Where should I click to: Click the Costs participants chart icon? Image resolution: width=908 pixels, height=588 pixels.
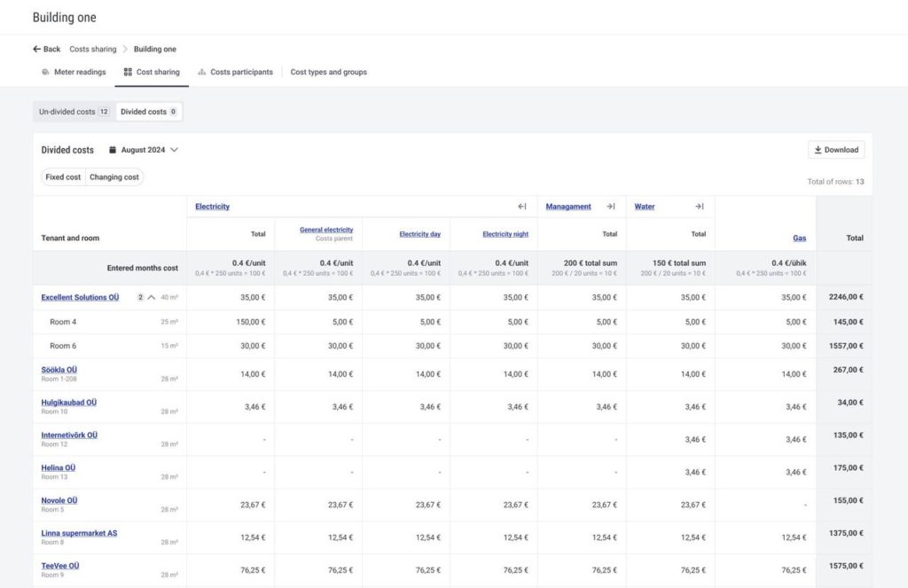pyautogui.click(x=202, y=73)
